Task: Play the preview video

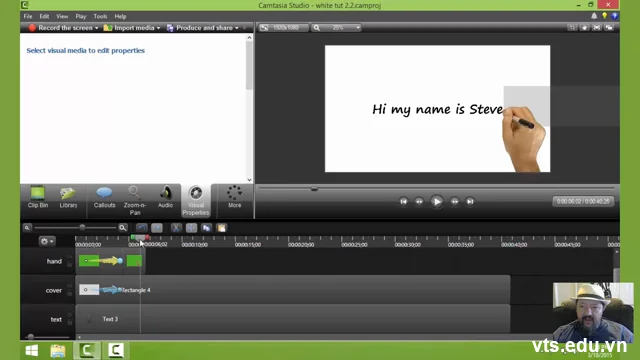Action: (437, 201)
